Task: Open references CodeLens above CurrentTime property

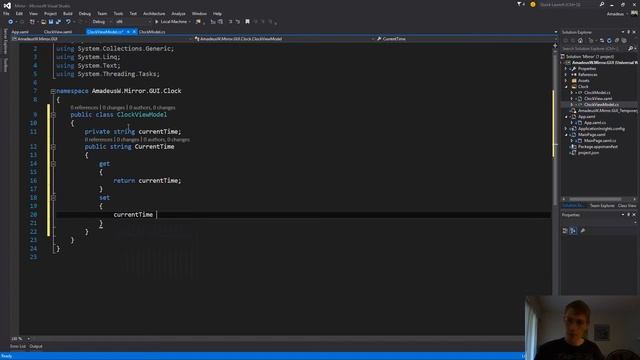Action: tap(98, 140)
